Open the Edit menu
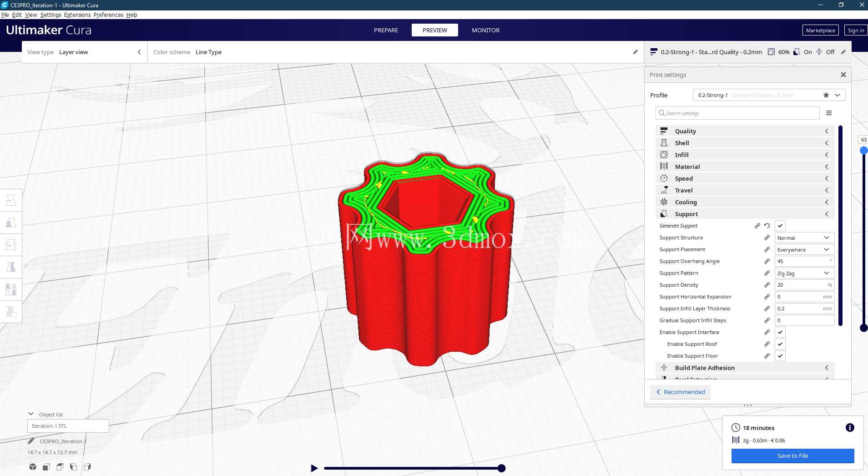 [17, 15]
